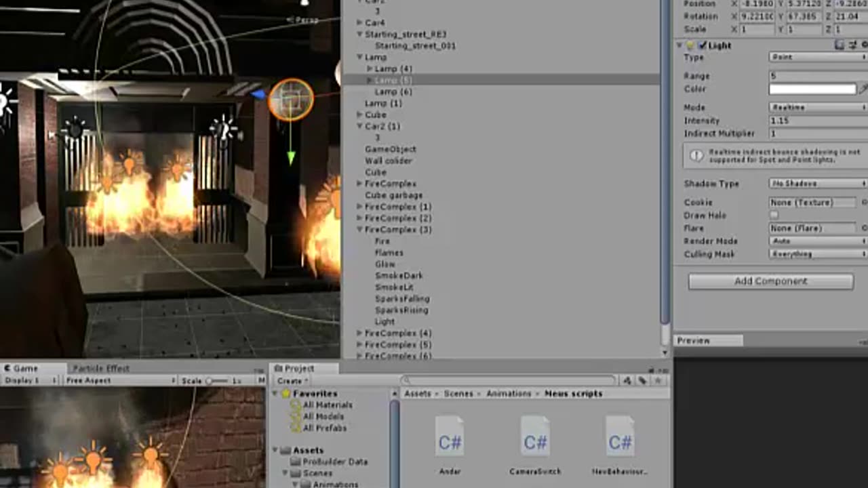Screen dimensions: 868x488
Task: Open the Culling Mask dropdown
Action: pyautogui.click(x=818, y=254)
